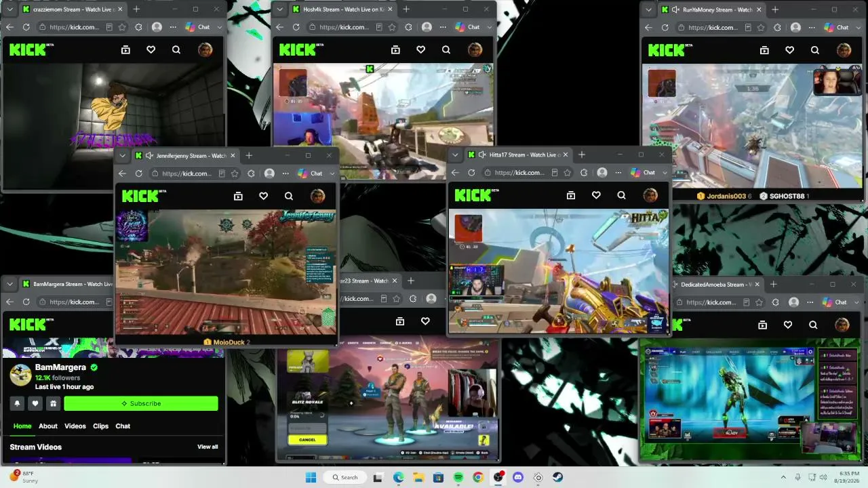Open Discord from the taskbar
868x488 pixels.
pos(518,477)
